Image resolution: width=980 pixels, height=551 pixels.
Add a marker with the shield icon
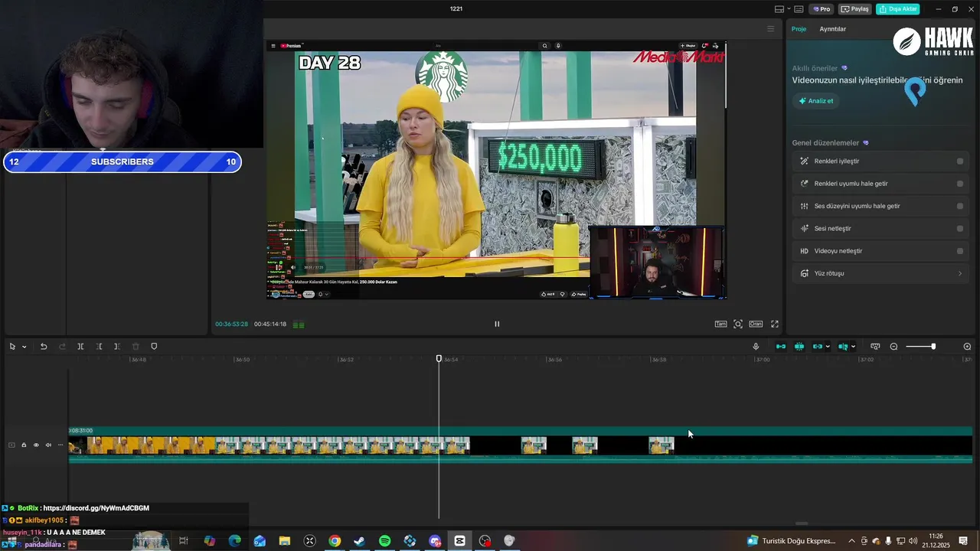(x=154, y=347)
